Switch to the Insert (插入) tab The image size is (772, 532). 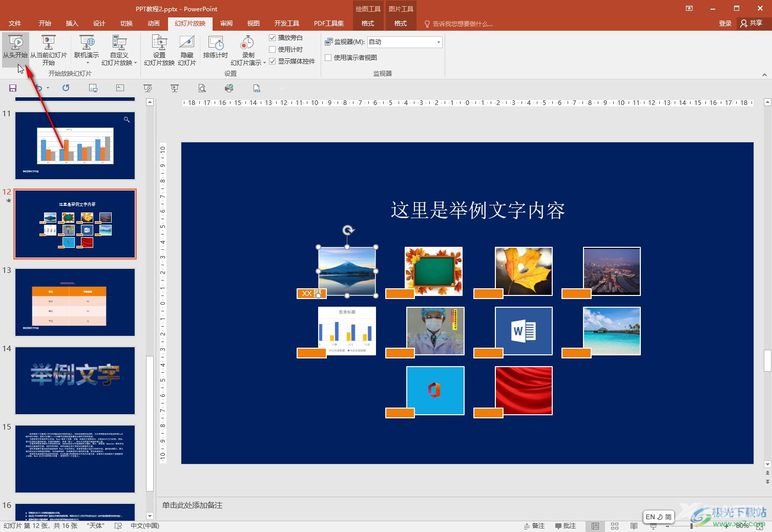pyautogui.click(x=72, y=24)
